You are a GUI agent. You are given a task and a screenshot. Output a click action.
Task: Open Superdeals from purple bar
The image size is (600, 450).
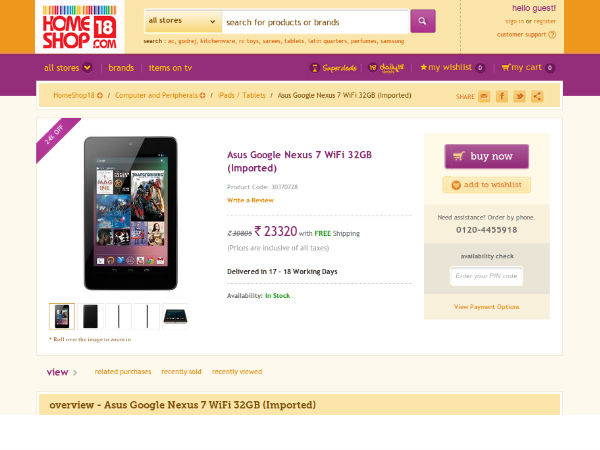coord(334,68)
